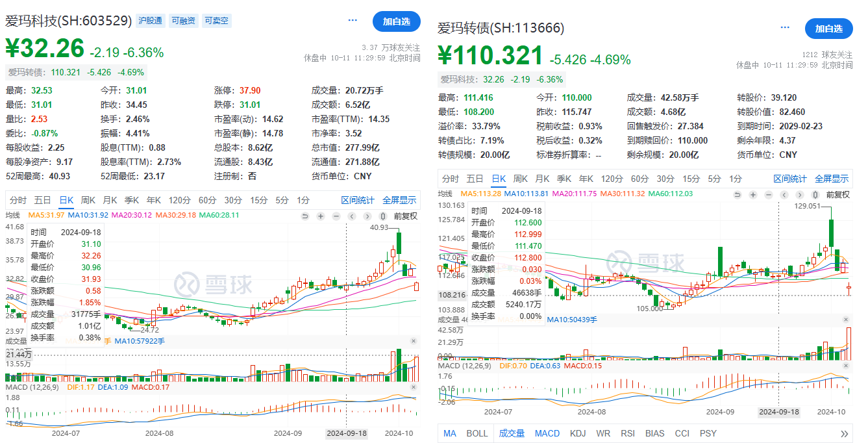Viewport: 868px width, 443px height.
Task: Click the 可卖空 tag next to 爱玛科技
Action: [216, 21]
